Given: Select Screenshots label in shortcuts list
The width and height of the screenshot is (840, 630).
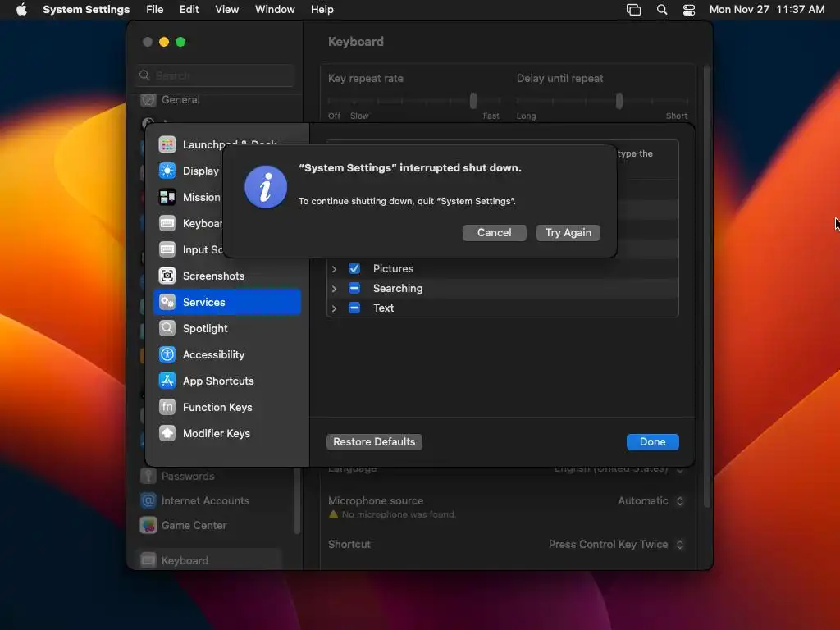Looking at the screenshot, I should coord(214,276).
